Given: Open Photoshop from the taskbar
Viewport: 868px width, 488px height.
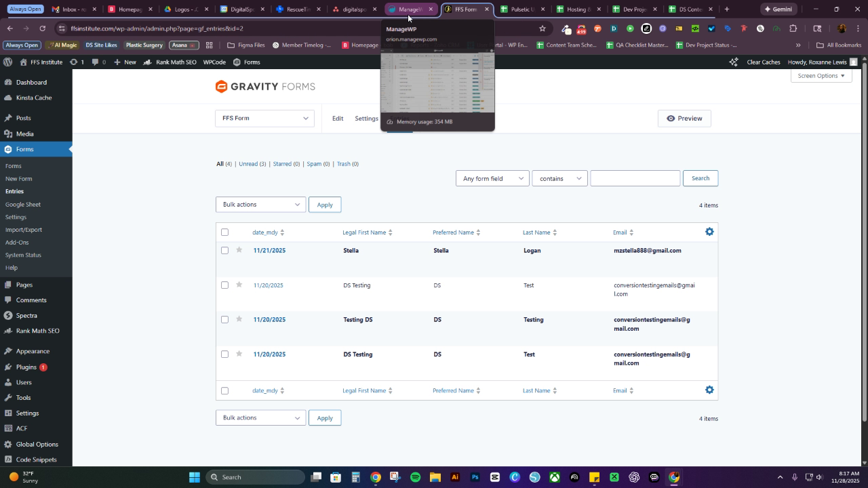Looking at the screenshot, I should (475, 477).
